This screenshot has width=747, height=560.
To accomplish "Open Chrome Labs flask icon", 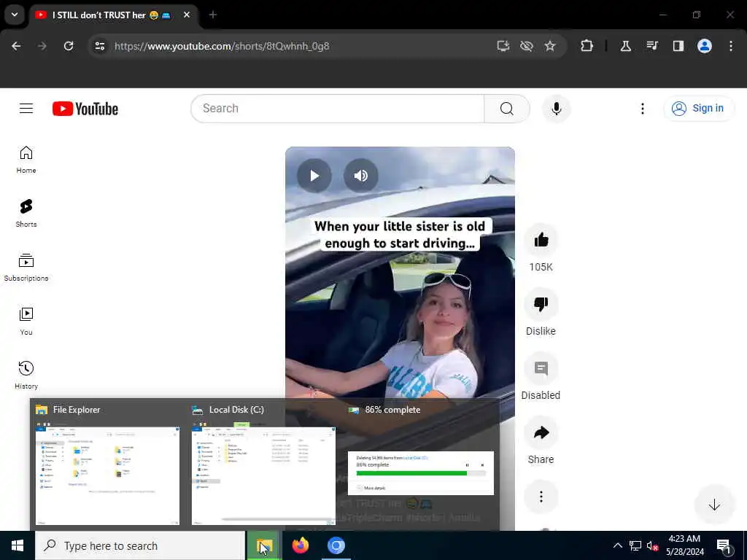I will 625,46.
